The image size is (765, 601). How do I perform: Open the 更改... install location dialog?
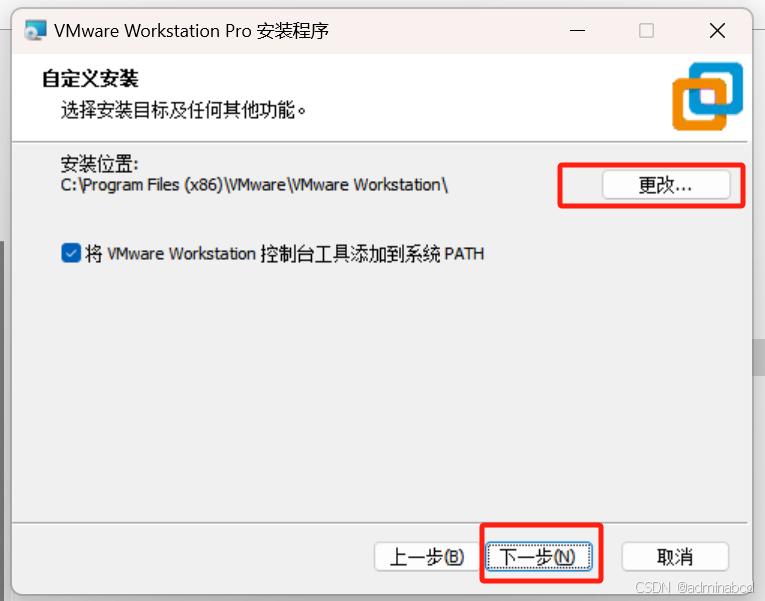[666, 185]
